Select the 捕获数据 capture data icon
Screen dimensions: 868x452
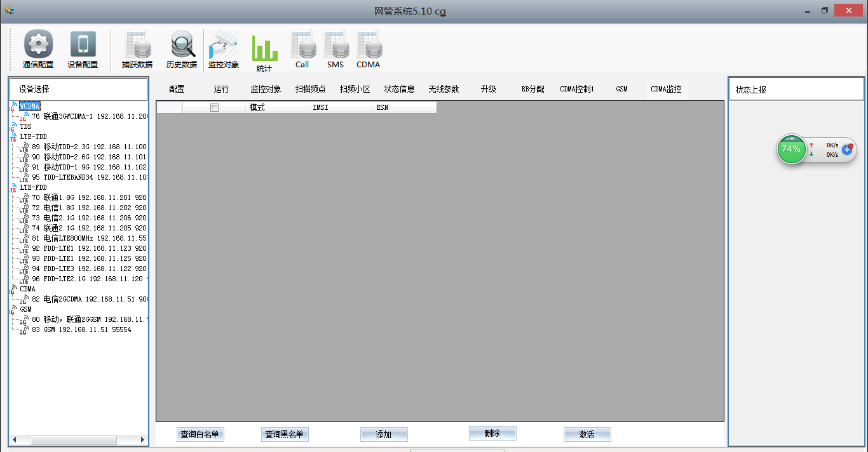pyautogui.click(x=139, y=49)
